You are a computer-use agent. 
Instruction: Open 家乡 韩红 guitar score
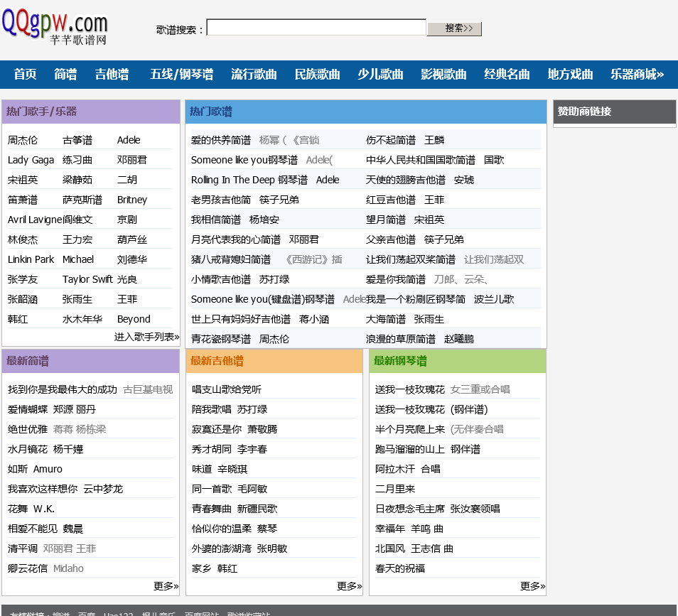[x=215, y=568]
